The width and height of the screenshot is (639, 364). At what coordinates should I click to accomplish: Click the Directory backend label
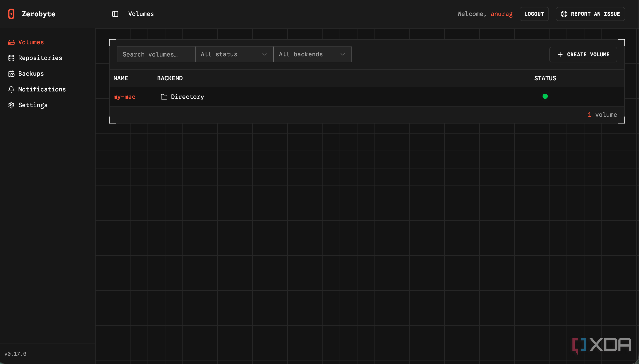click(x=187, y=97)
